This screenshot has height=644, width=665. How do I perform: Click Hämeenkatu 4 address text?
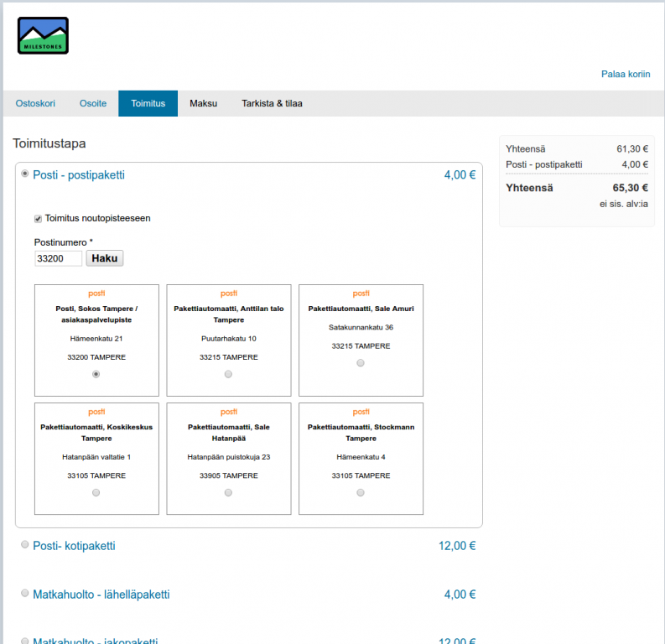tap(361, 457)
